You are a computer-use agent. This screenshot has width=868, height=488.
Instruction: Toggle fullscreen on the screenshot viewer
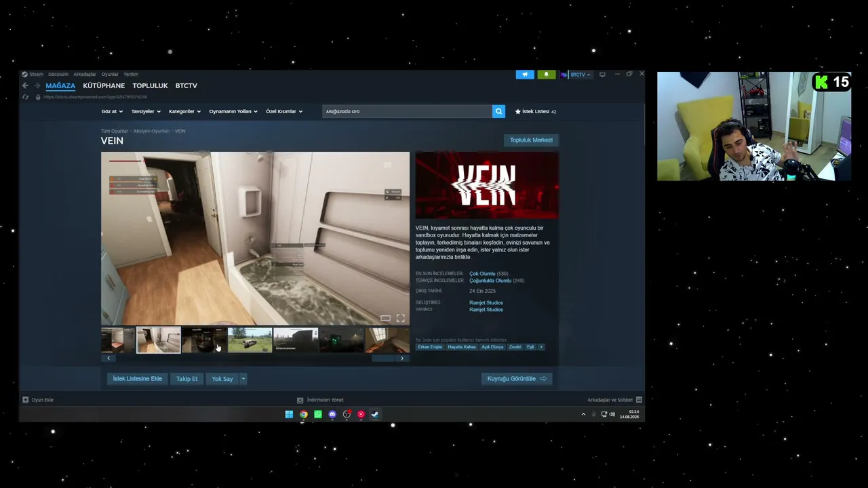(401, 318)
